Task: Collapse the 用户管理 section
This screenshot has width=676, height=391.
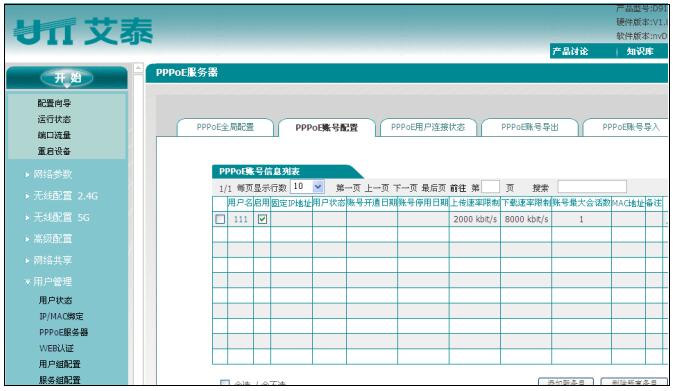Action: pos(53,282)
